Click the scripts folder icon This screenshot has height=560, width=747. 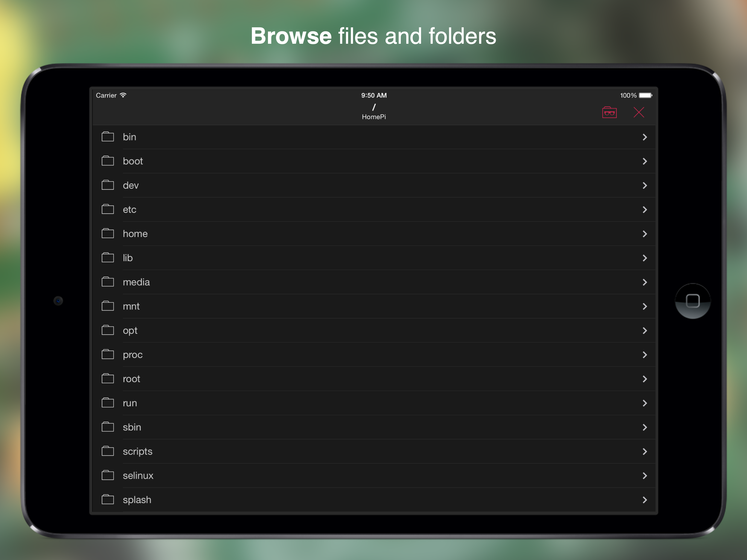(108, 451)
